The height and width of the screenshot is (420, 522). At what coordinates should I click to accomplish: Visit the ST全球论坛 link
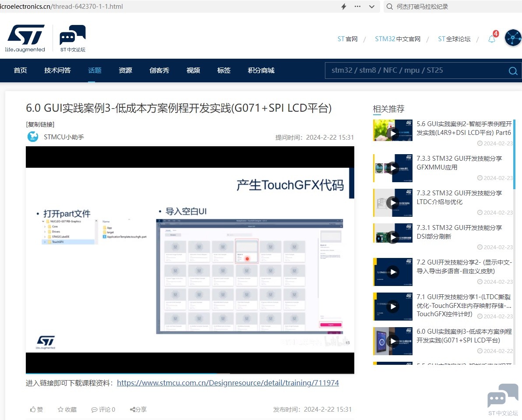454,39
